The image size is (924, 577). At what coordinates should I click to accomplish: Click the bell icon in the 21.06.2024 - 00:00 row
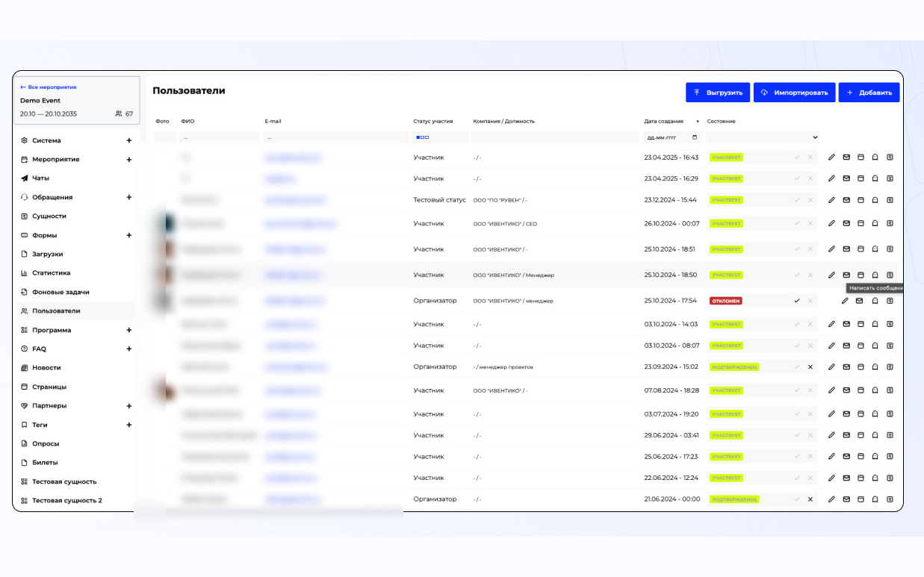click(875, 499)
